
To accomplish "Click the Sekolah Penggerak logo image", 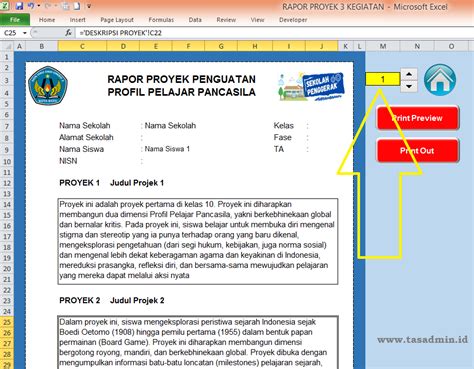I will [x=311, y=86].
